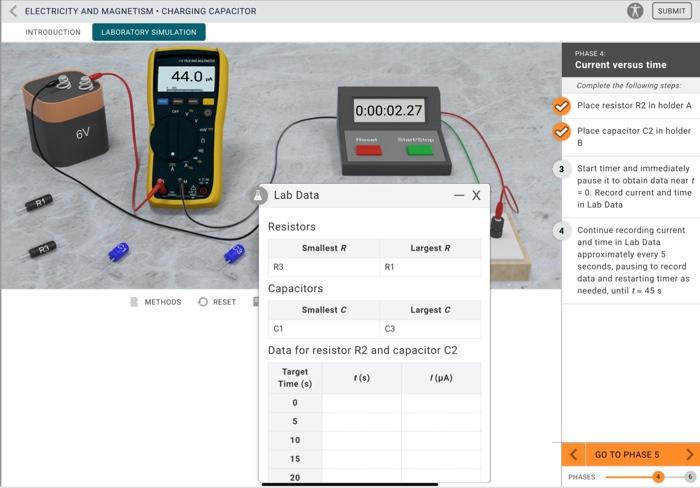Toggle checkmark for Place capacitor C2 step
The image size is (700, 488).
tap(561, 132)
